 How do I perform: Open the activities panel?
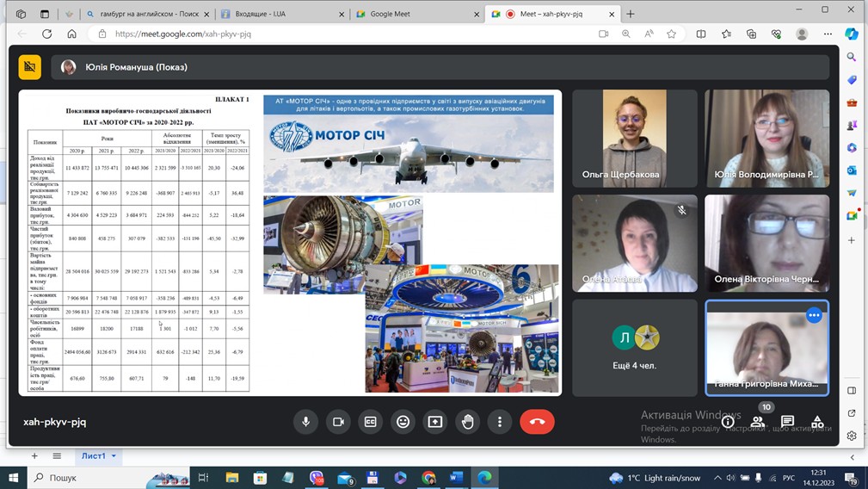[817, 422]
